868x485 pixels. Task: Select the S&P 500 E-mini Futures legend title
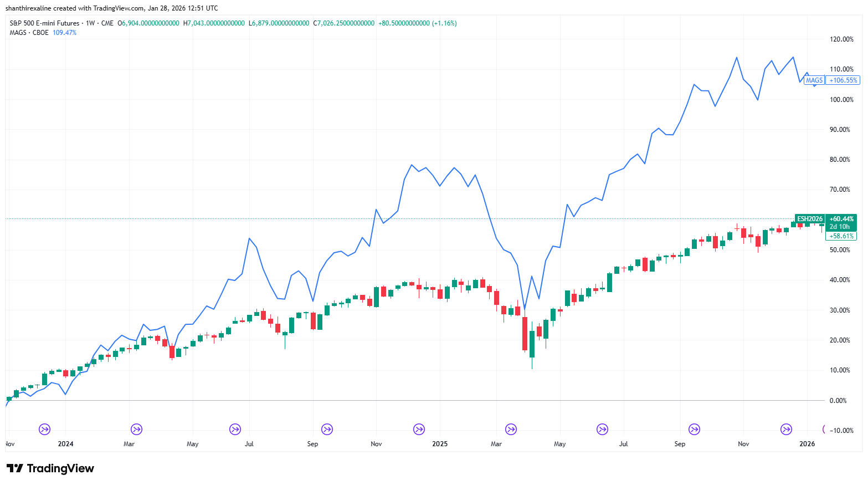click(45, 23)
